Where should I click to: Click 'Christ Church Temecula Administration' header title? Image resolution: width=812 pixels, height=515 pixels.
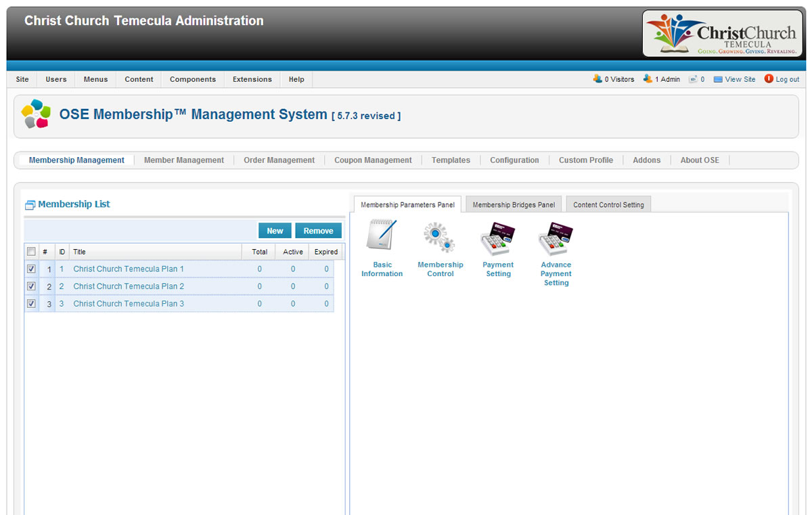[x=144, y=20]
